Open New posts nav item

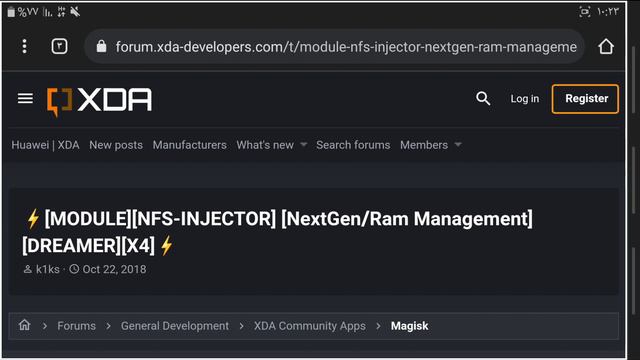(x=116, y=145)
